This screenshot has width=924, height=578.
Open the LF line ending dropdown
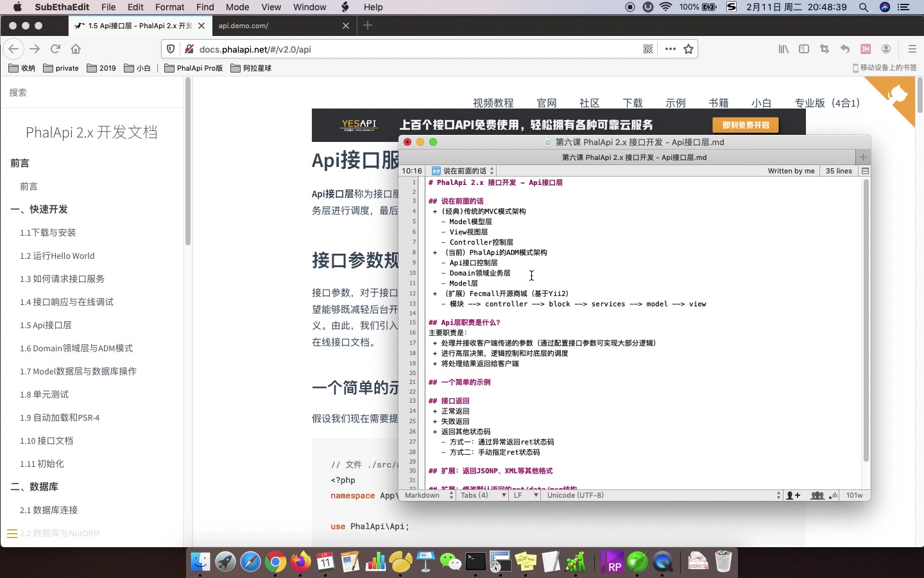coord(526,495)
